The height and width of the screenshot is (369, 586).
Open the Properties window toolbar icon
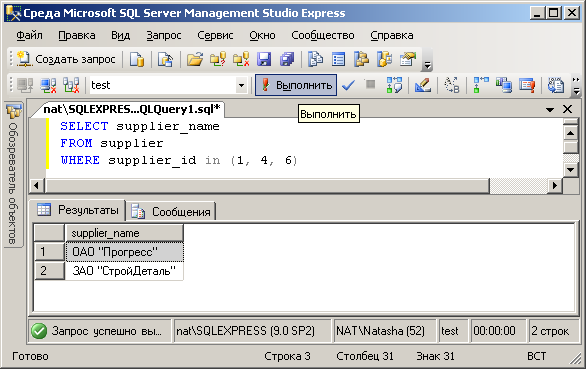pos(408,59)
